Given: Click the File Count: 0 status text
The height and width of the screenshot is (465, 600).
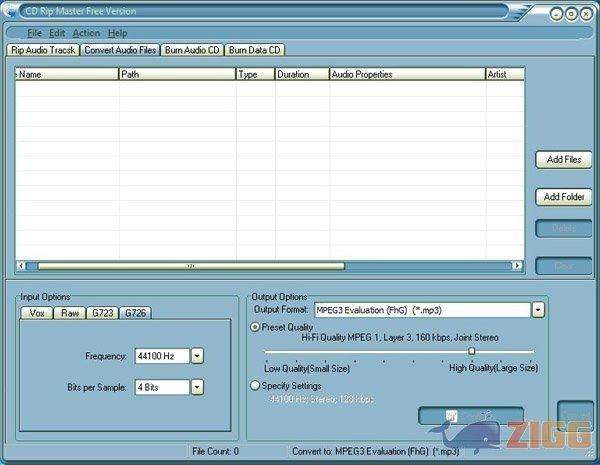Looking at the screenshot, I should click(215, 452).
